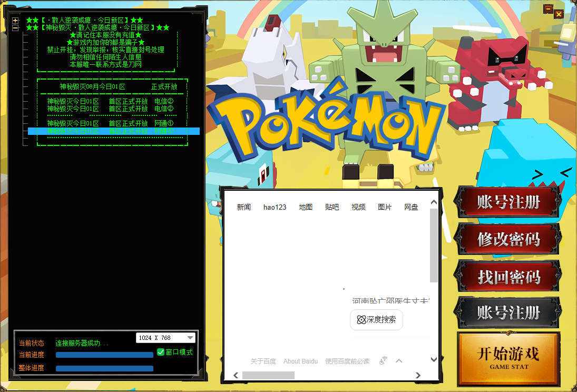Click the browser vertical scrollbar thumb
The height and width of the screenshot is (392, 577).
(434, 246)
